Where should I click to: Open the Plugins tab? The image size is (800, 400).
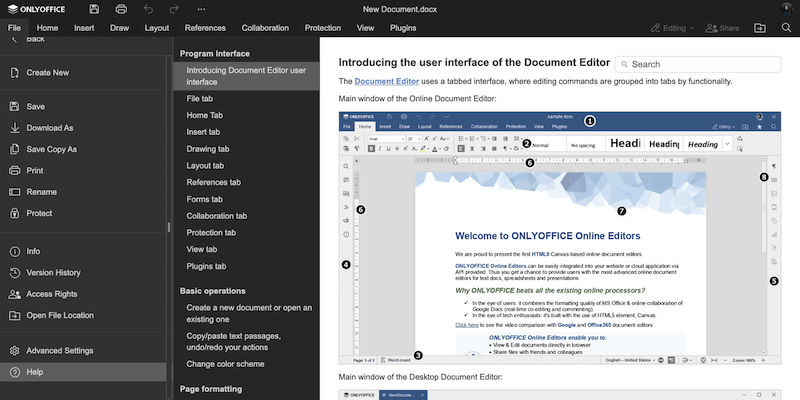pos(403,28)
